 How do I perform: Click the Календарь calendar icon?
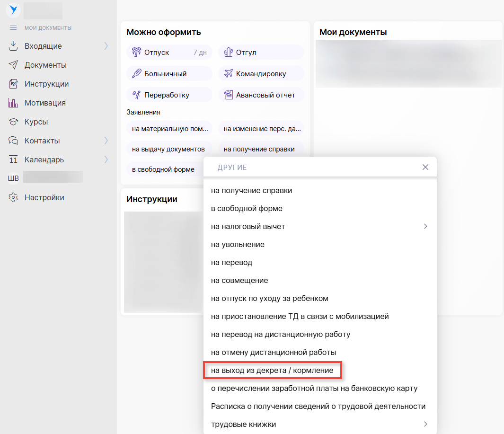13,159
